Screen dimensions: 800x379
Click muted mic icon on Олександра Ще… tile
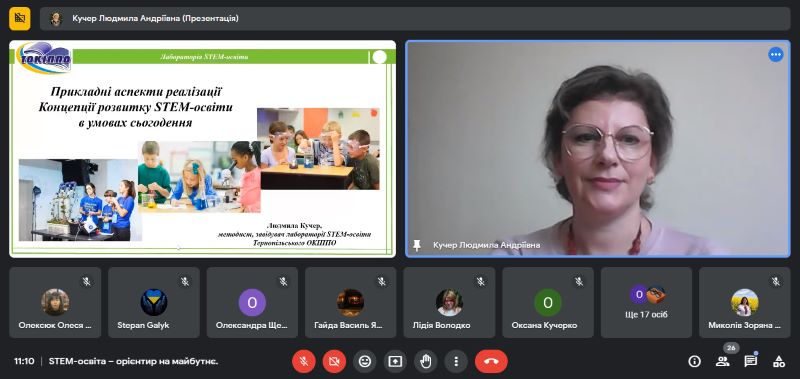click(284, 282)
